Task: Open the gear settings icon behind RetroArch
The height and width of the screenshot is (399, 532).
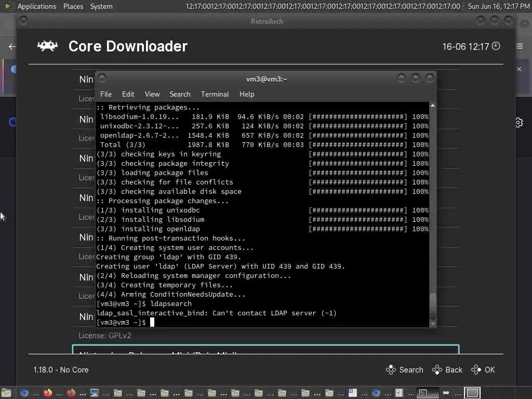Action: click(519, 122)
